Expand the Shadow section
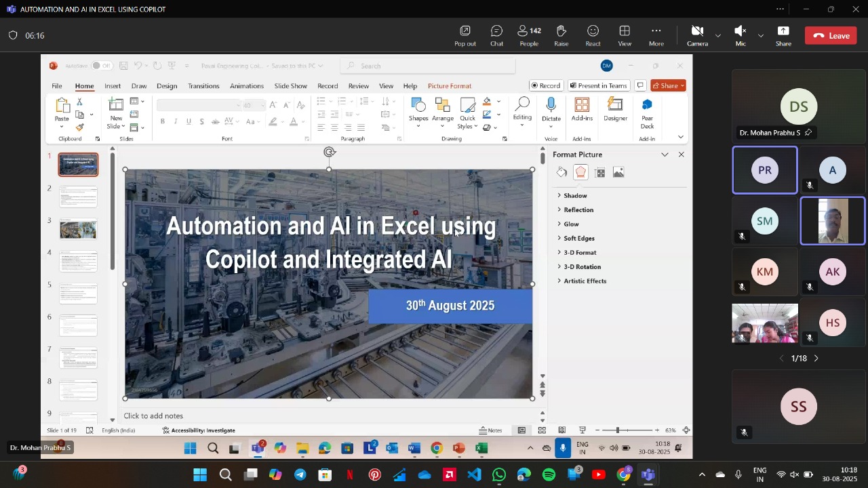The width and height of the screenshot is (868, 488). [575, 196]
